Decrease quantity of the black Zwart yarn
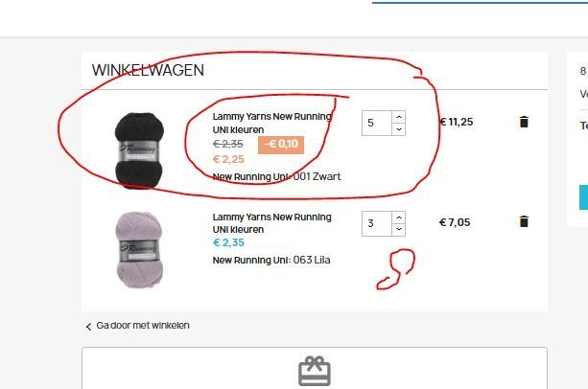Image resolution: width=588 pixels, height=389 pixels. (399, 129)
